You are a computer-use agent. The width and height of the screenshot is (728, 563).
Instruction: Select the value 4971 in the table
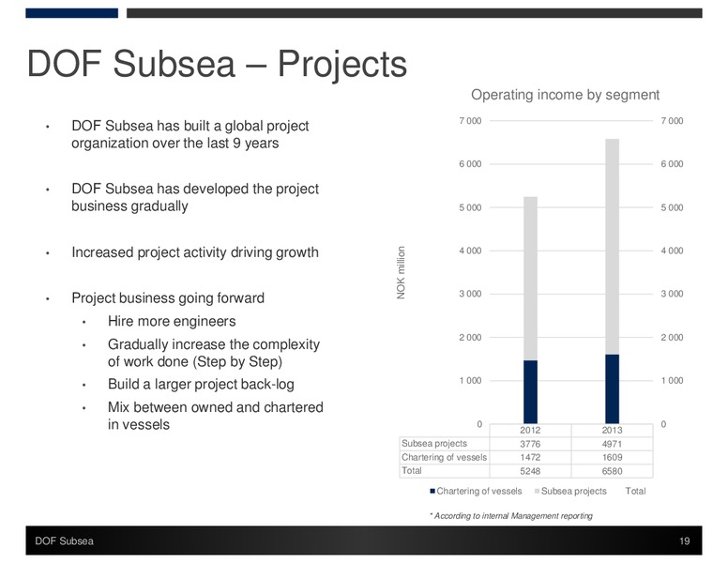612,444
